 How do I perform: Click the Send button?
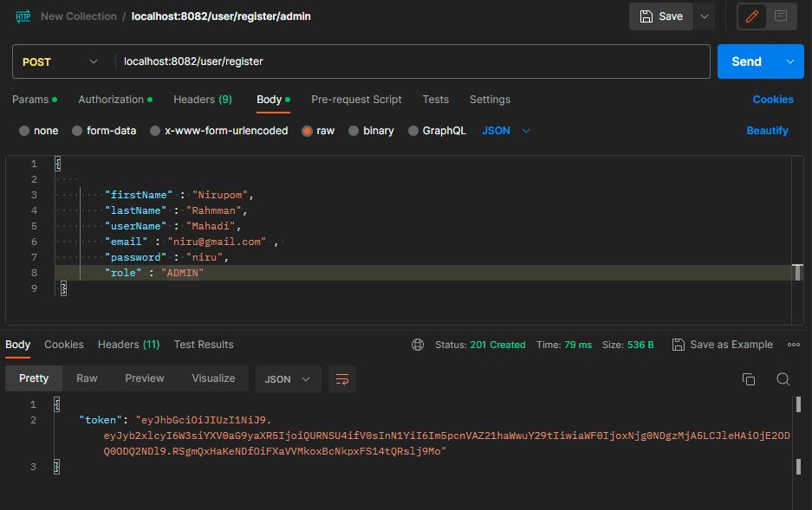point(746,61)
